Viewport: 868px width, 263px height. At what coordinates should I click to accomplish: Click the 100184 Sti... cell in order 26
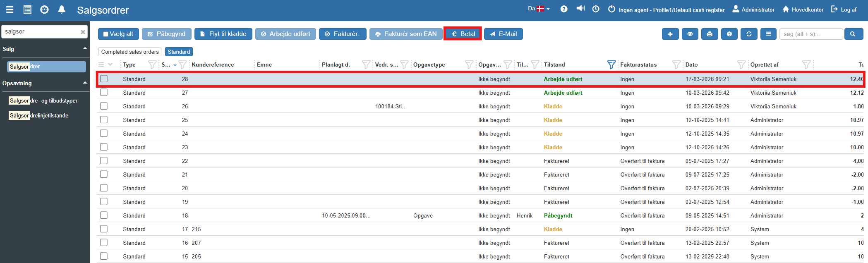pos(391,106)
